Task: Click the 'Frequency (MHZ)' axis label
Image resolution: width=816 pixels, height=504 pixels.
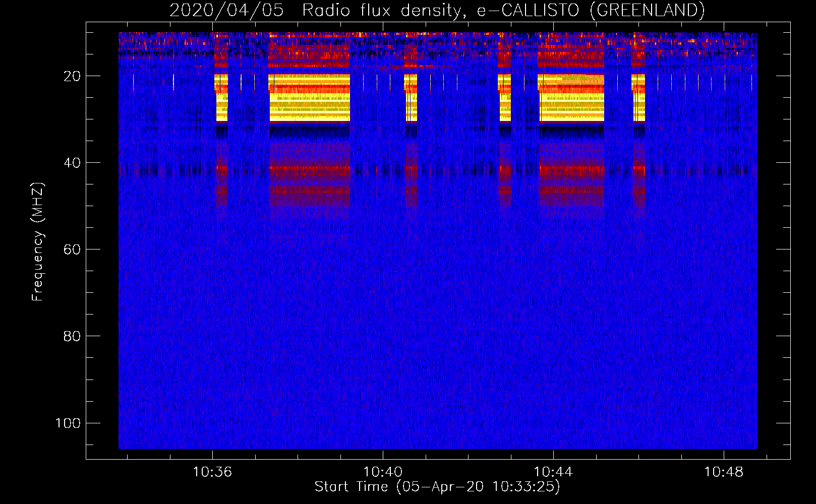Action: (x=38, y=241)
